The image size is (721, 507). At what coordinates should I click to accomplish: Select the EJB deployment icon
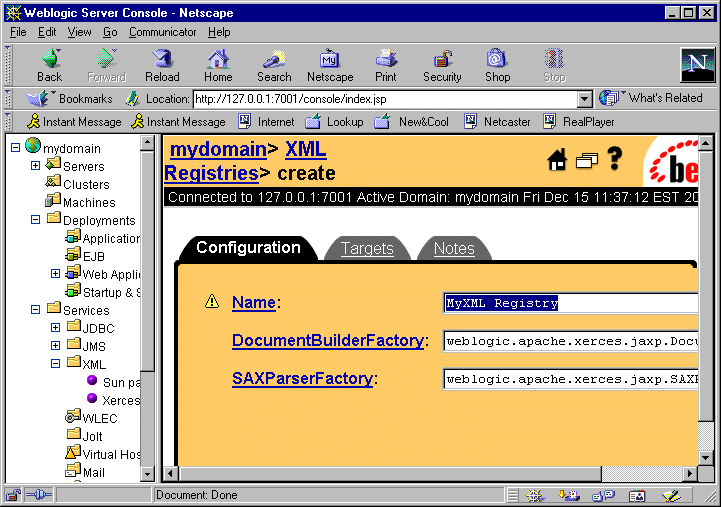click(73, 254)
